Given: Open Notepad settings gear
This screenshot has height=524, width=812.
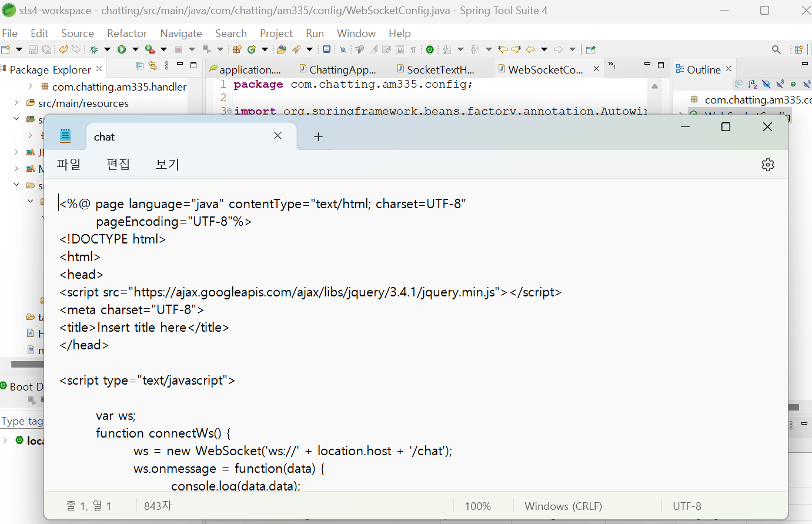Looking at the screenshot, I should (767, 165).
